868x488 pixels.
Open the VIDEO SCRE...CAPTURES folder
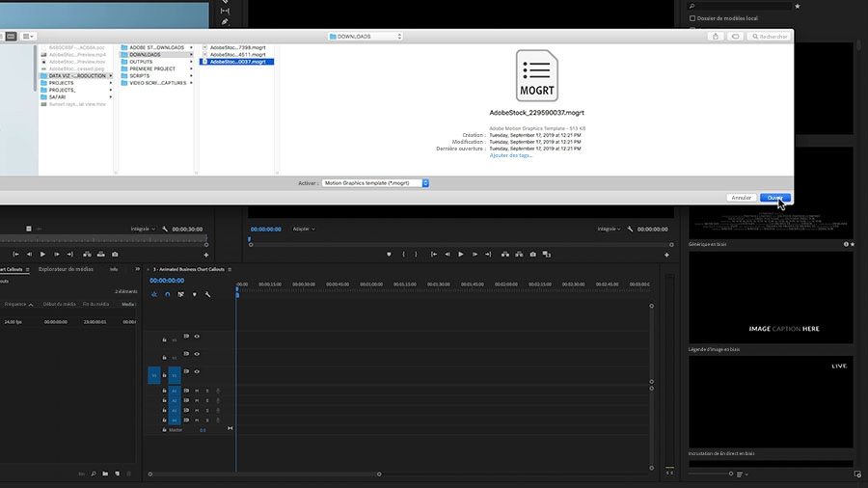[x=156, y=83]
